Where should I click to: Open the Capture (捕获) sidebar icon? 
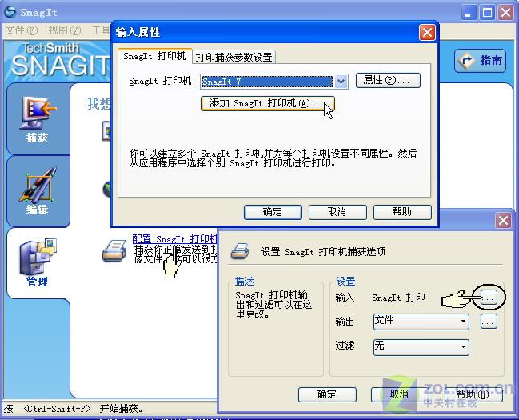(38, 118)
